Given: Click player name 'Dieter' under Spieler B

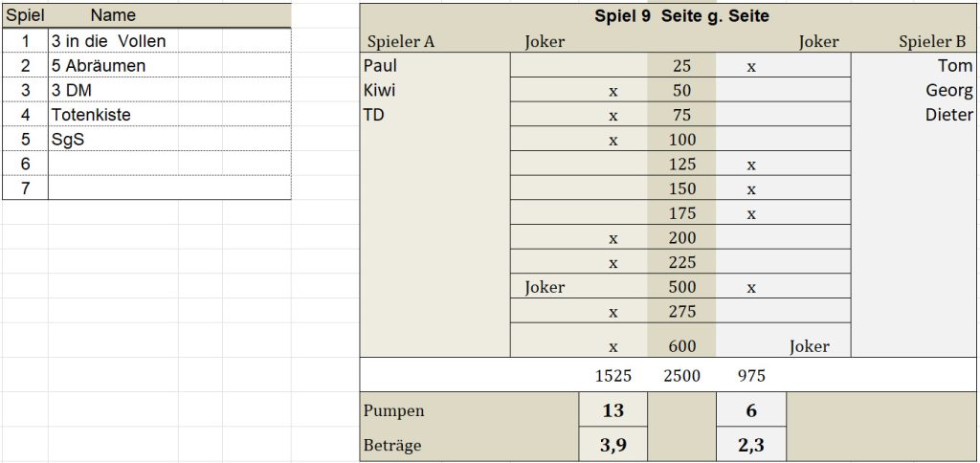Looking at the screenshot, I should pyautogui.click(x=948, y=115).
